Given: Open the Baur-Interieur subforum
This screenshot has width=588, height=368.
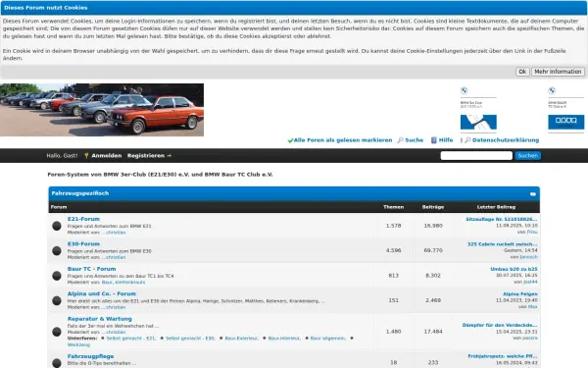Looking at the screenshot, I should pos(284,339).
